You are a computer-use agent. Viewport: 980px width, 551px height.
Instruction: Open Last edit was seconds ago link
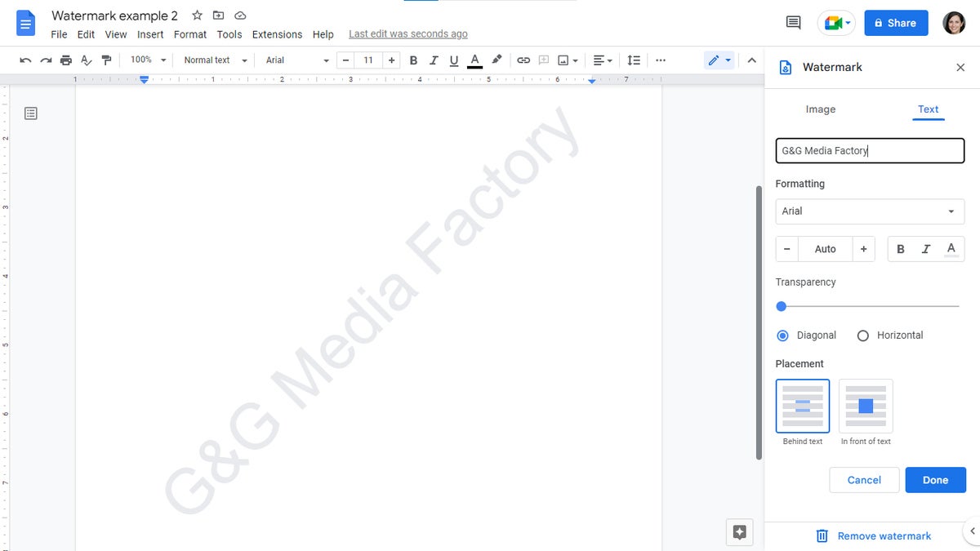(408, 34)
